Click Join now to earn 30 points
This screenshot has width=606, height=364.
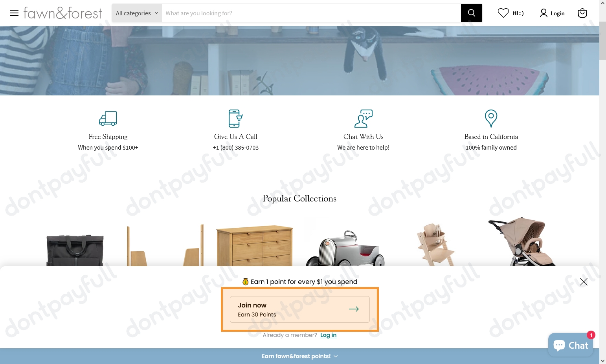(299, 309)
